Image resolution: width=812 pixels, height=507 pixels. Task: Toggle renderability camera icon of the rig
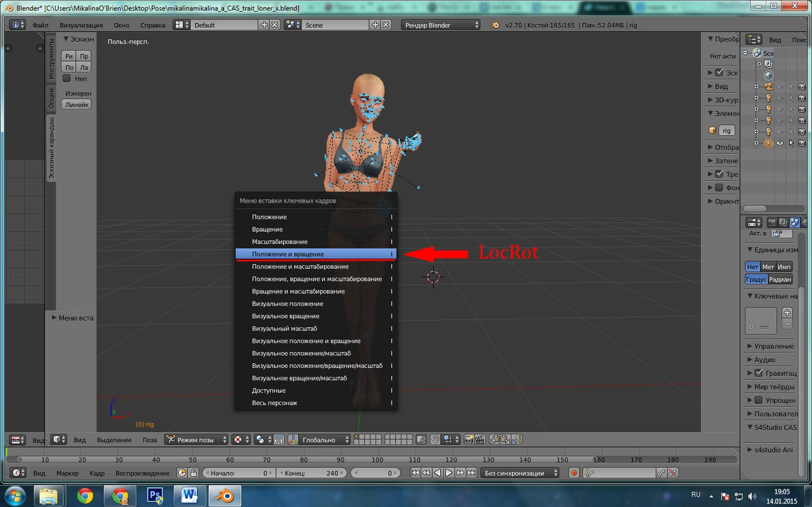pos(802,143)
